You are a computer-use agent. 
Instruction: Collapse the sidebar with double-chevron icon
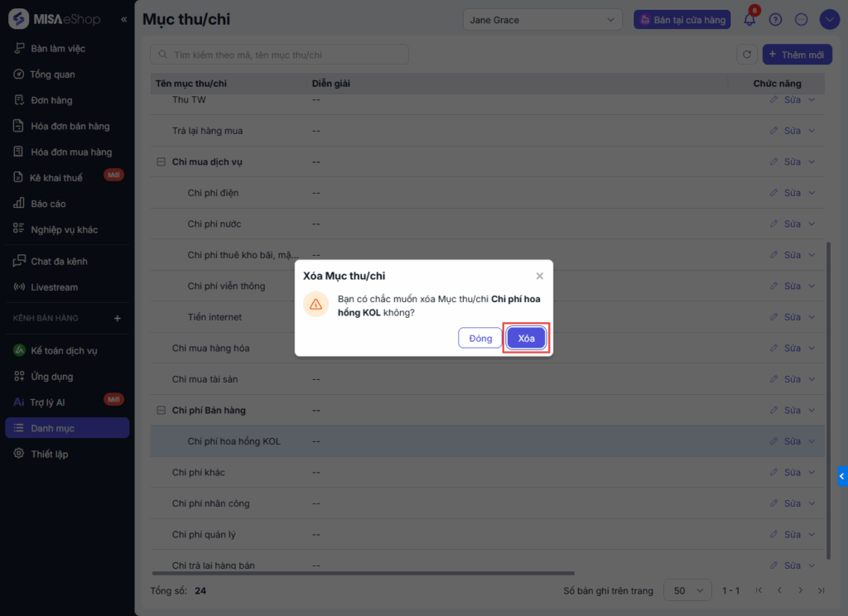point(124,19)
